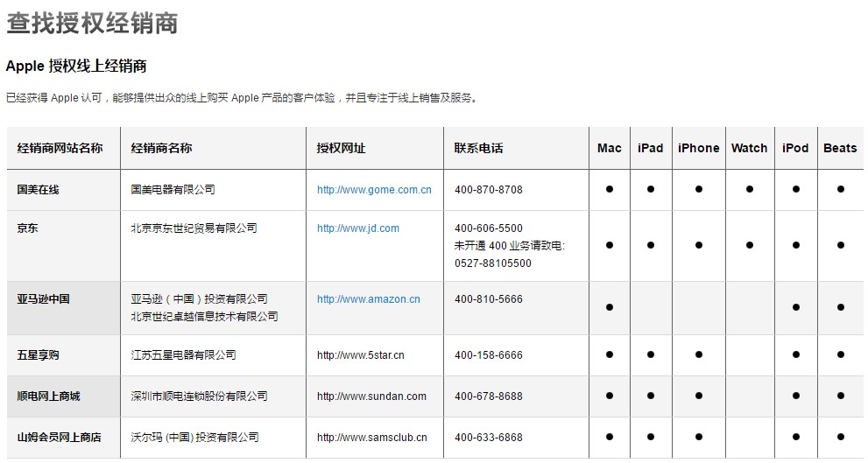Click the Beats dot in 亚马逊中国 row
The width and height of the screenshot is (868, 463).
coord(841,307)
